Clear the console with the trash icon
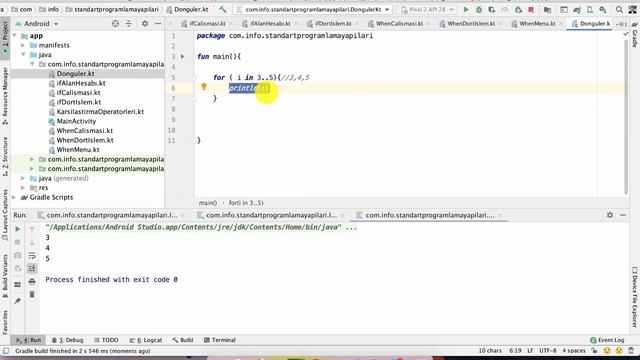This screenshot has width=640, height=360. point(32,295)
